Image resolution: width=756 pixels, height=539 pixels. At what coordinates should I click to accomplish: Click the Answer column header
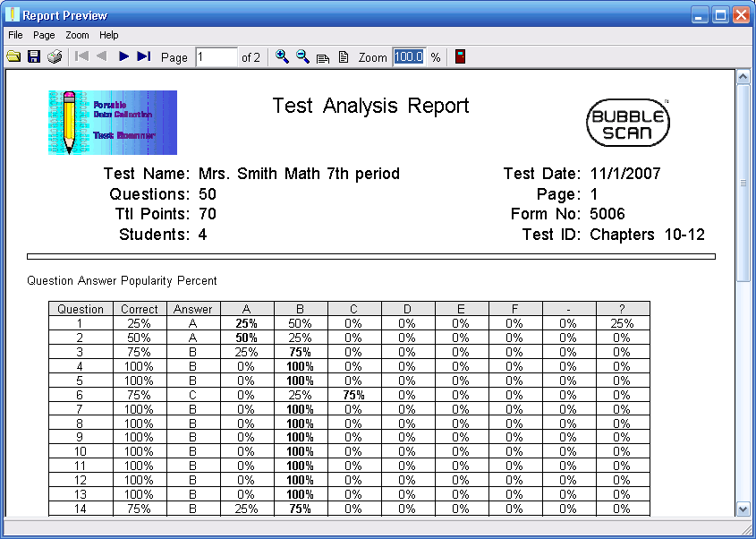(193, 309)
